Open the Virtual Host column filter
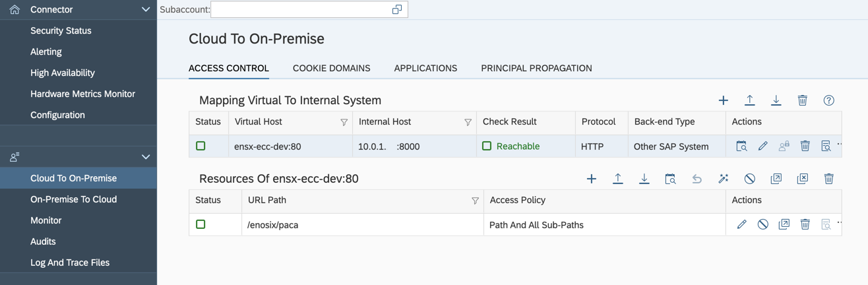 (344, 122)
